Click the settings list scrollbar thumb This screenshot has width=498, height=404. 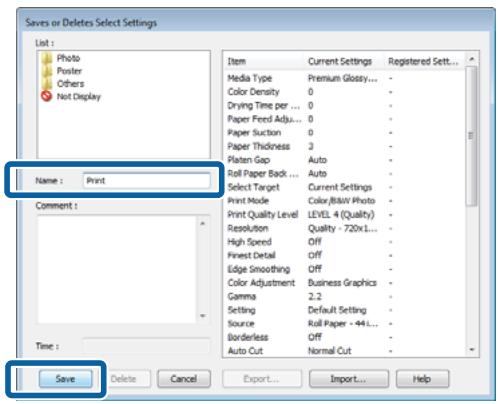(x=471, y=136)
